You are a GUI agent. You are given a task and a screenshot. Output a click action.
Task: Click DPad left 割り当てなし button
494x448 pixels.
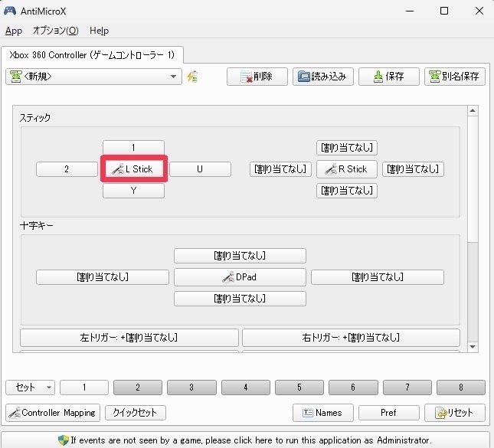(x=103, y=277)
